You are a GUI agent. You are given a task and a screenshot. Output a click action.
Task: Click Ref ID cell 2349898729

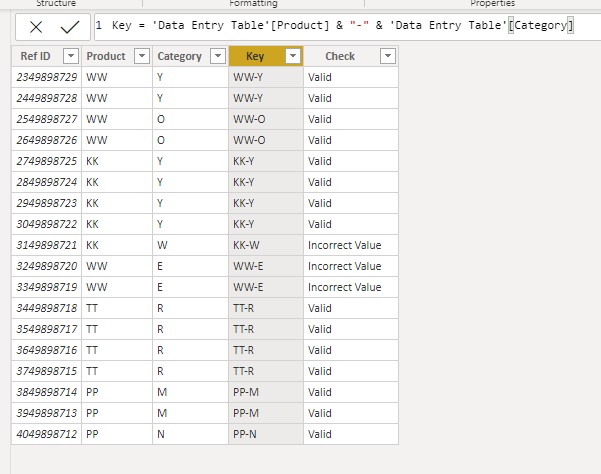pyautogui.click(x=46, y=77)
